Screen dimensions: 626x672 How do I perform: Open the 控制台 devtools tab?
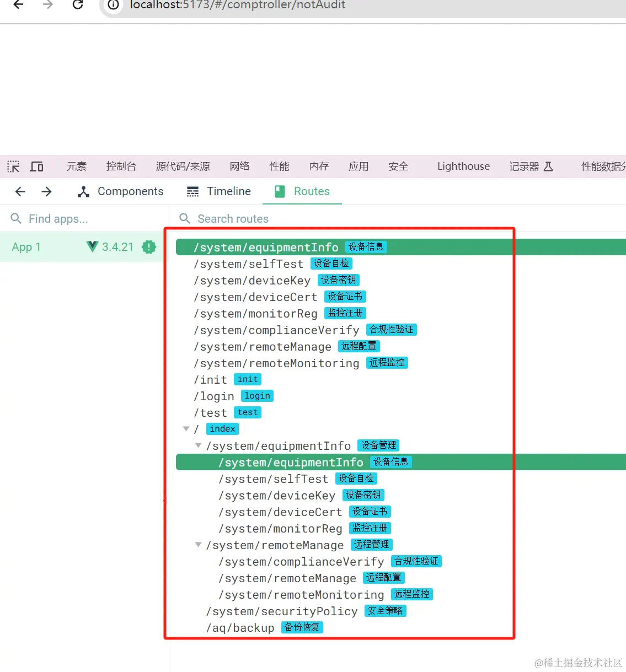121,166
